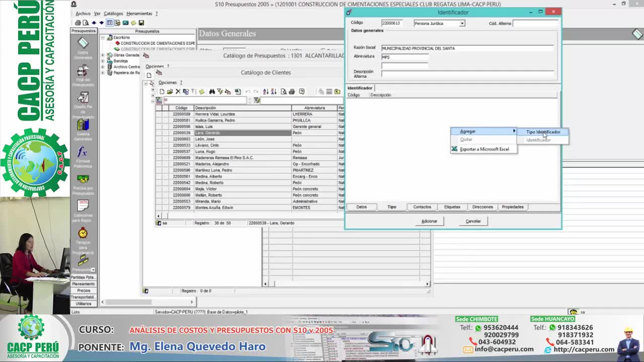Switch to the Contactos tab
644x362 pixels.
pos(422,207)
